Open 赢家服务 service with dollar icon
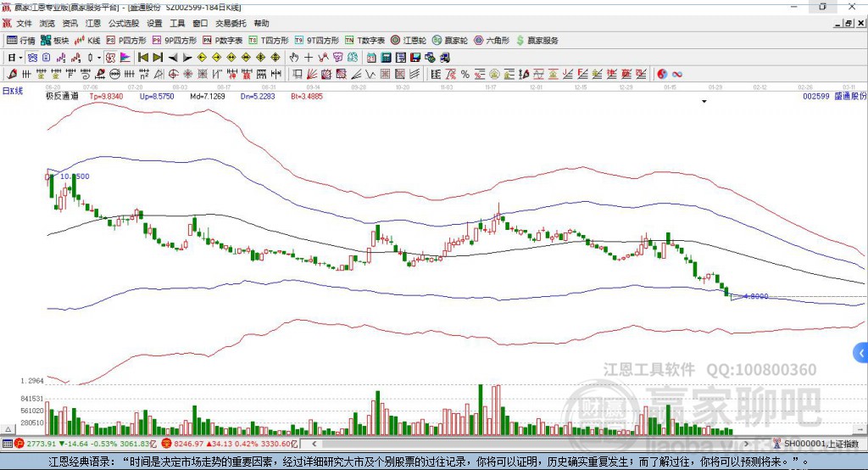 (537, 41)
